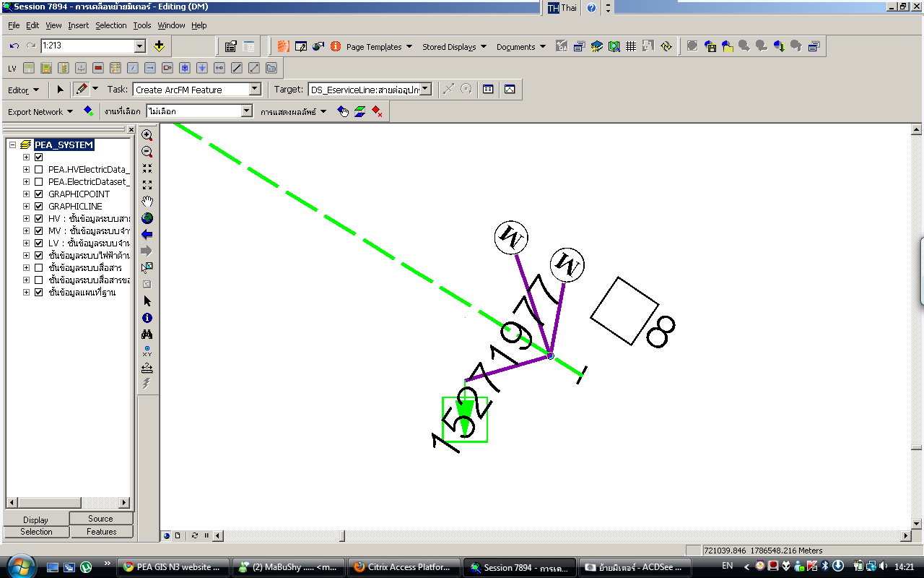Switch to the Source tab in table of contents

100,518
